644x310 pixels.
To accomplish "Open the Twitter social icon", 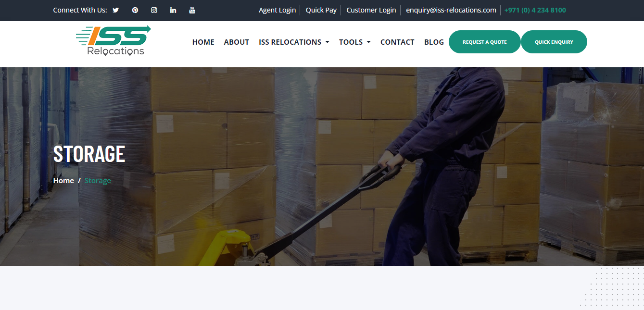I will (116, 10).
